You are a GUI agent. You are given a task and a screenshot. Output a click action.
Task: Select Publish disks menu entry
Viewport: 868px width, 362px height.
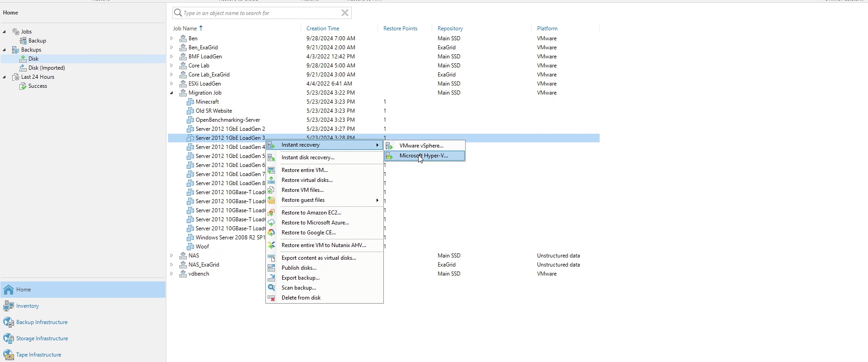[x=325, y=268]
